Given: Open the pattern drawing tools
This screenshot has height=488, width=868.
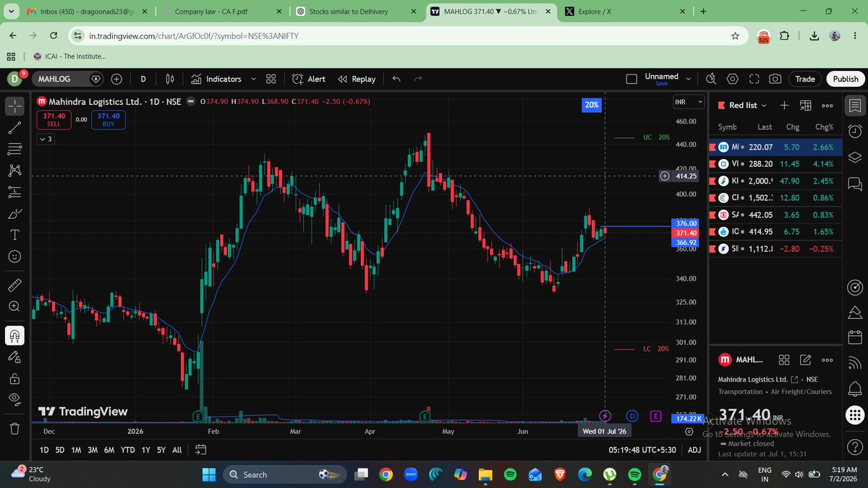Looking at the screenshot, I should coord(14,171).
